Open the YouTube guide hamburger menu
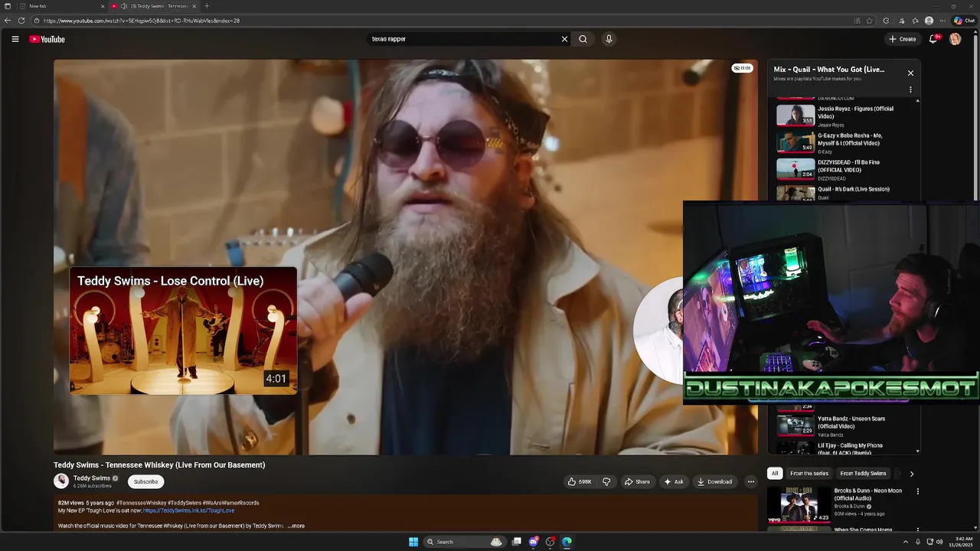 [x=15, y=39]
